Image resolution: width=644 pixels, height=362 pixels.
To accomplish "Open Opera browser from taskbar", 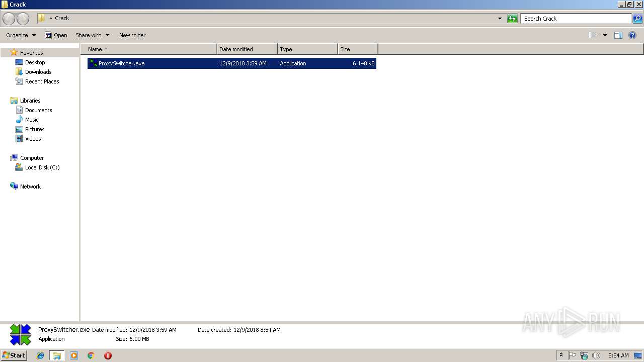I will coord(108,355).
